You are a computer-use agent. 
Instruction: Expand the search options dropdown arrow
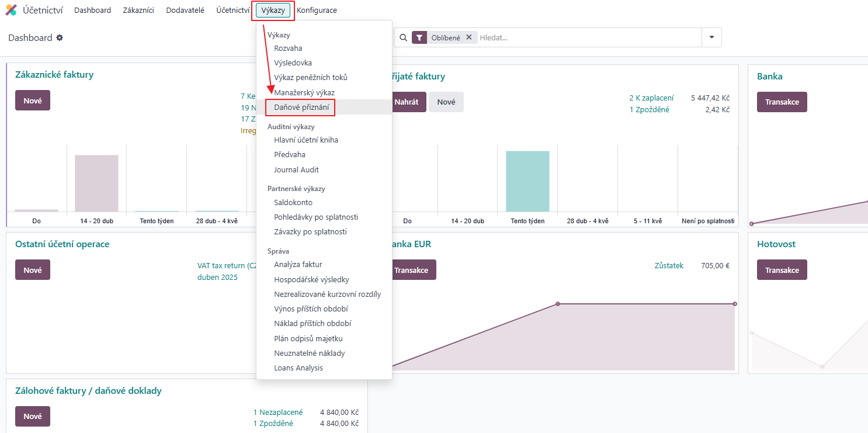711,37
